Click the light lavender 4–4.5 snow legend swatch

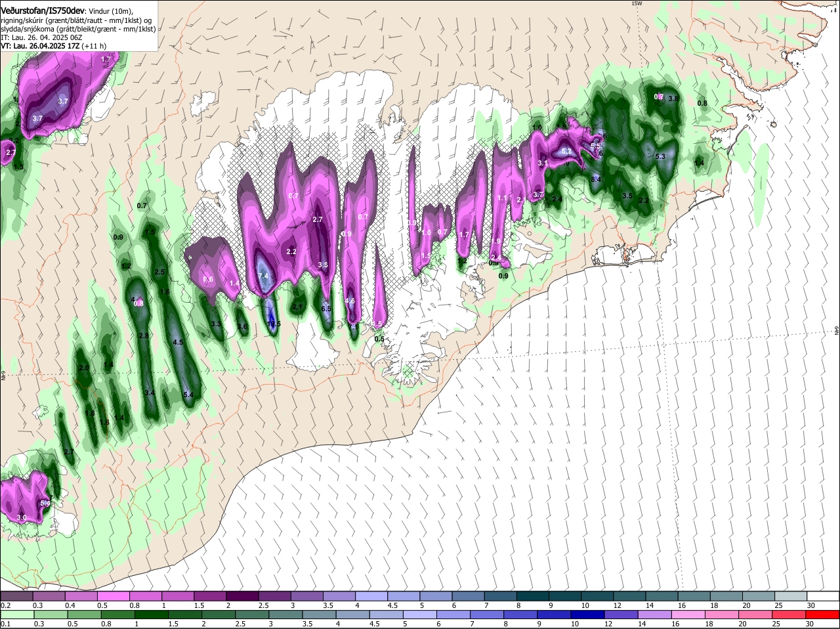click(x=372, y=596)
